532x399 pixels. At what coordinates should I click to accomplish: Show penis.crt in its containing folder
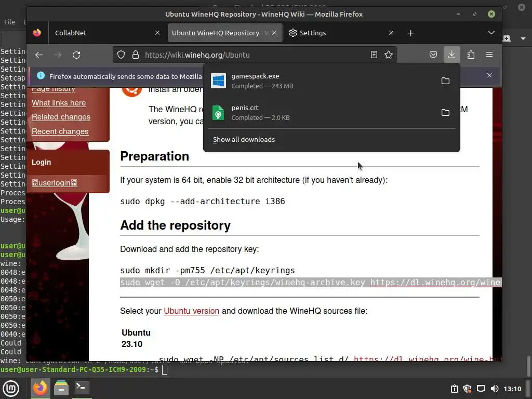point(445,112)
